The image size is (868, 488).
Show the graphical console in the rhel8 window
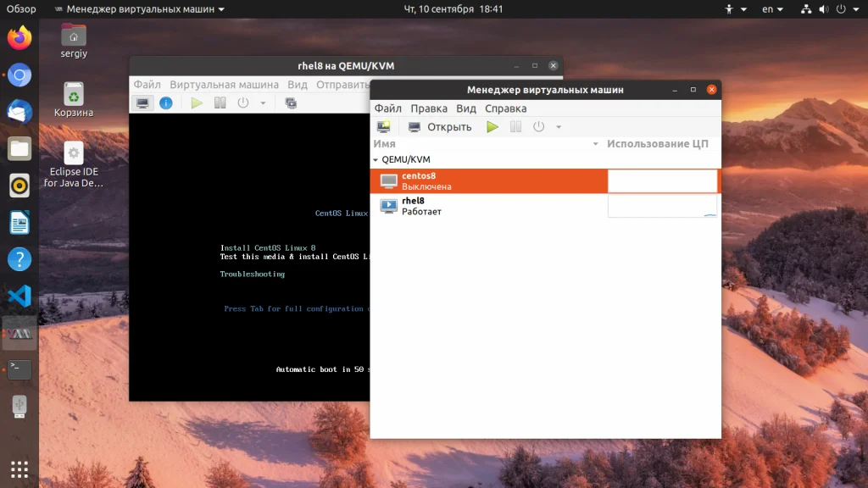tap(143, 103)
